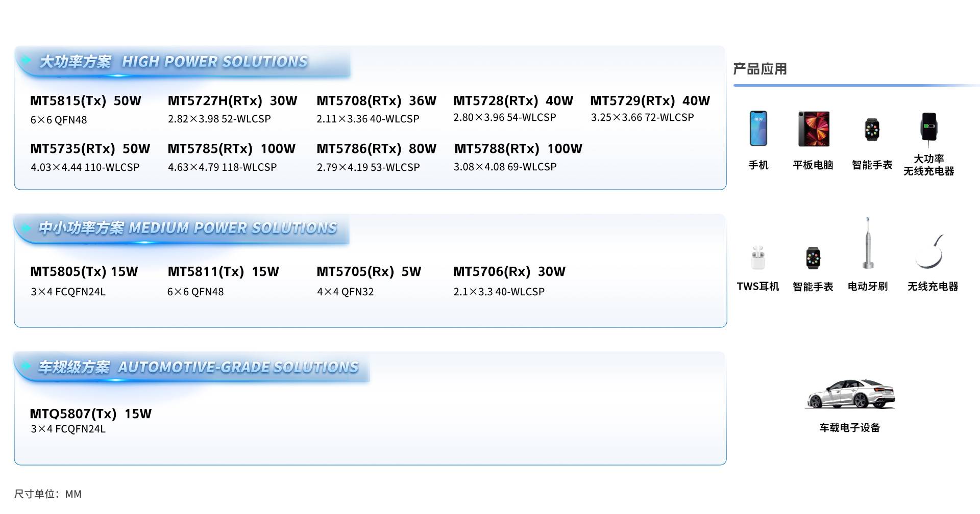Click the MT5729(RTx) 40W product

coord(650,101)
